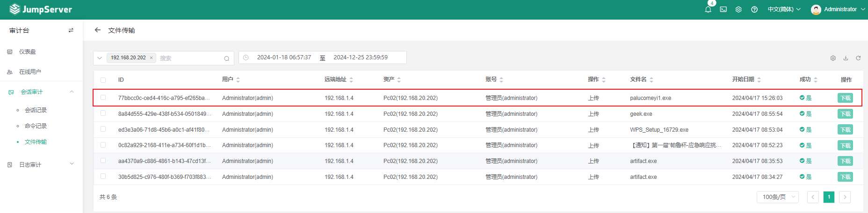Screen dimensions: 868x213
Task: Check the row for palucomeyi1.exe
Action: [x=103, y=98]
